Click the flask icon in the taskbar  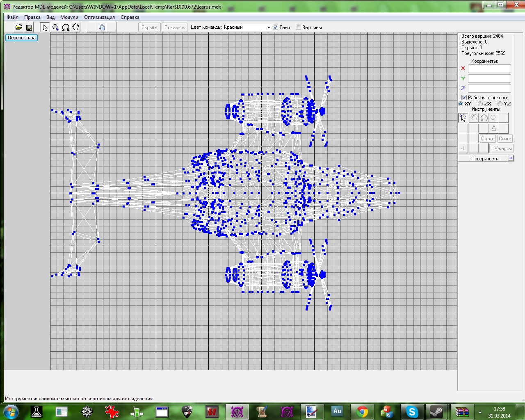[x=37, y=411]
